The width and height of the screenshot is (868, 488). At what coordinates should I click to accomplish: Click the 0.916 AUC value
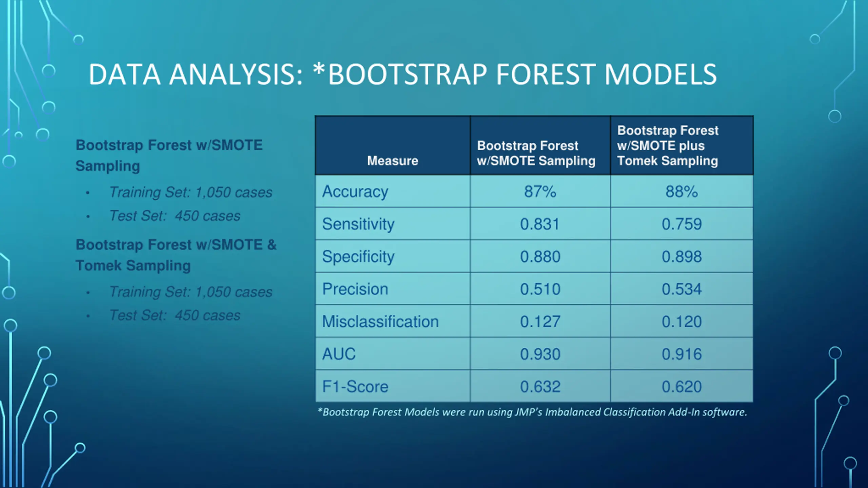pyautogui.click(x=682, y=354)
